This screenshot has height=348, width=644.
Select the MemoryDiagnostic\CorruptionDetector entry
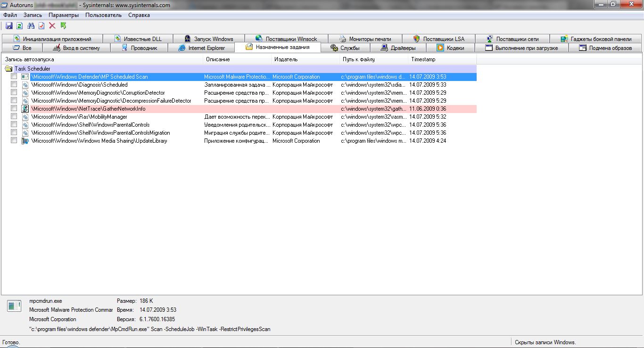click(x=98, y=93)
